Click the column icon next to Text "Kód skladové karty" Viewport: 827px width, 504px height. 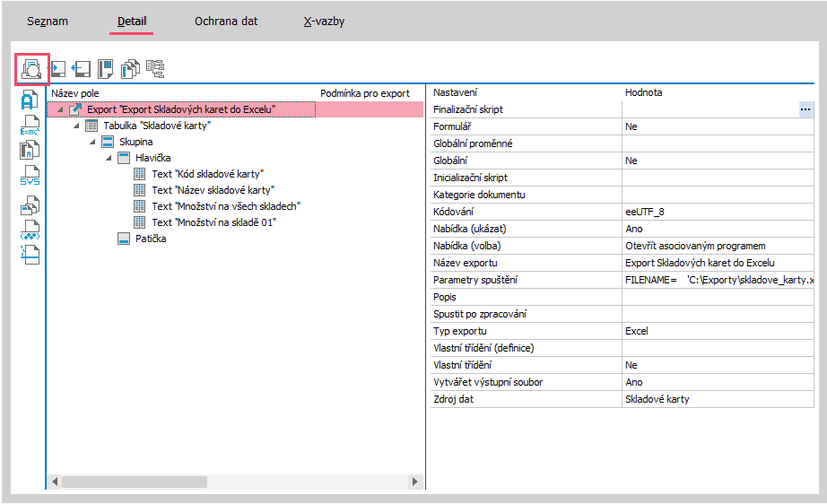click(x=140, y=174)
